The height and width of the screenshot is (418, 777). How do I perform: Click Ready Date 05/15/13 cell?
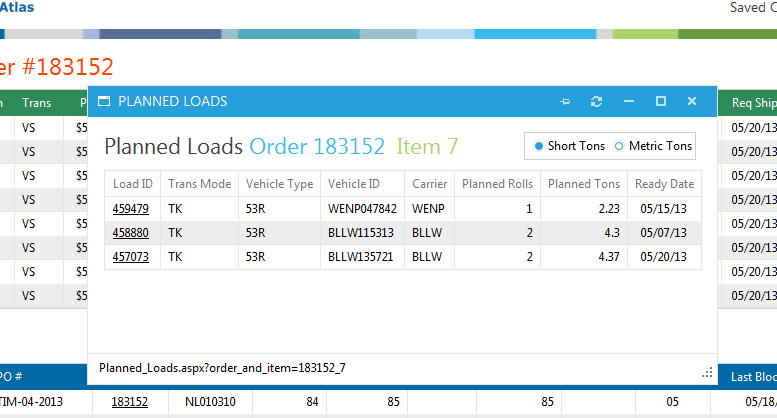click(x=664, y=209)
